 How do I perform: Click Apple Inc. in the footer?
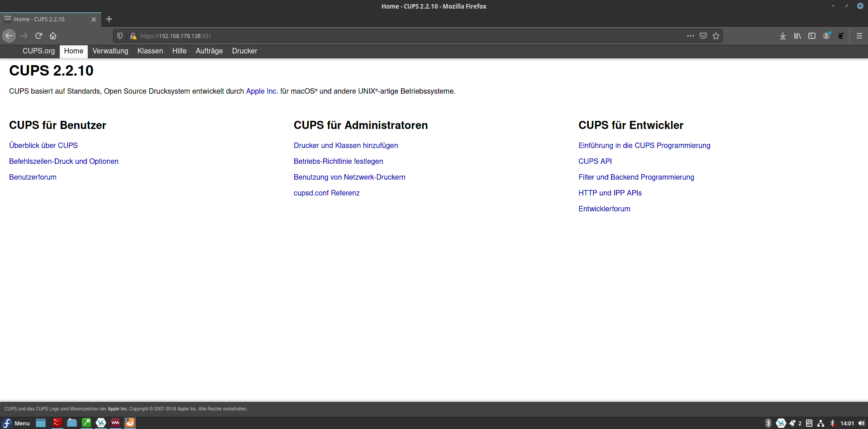coord(118,409)
